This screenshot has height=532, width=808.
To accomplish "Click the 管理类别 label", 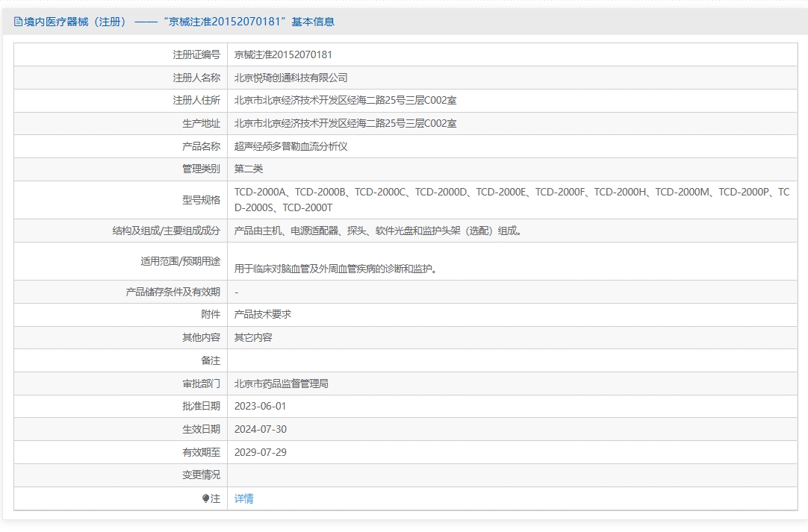I will 201,169.
